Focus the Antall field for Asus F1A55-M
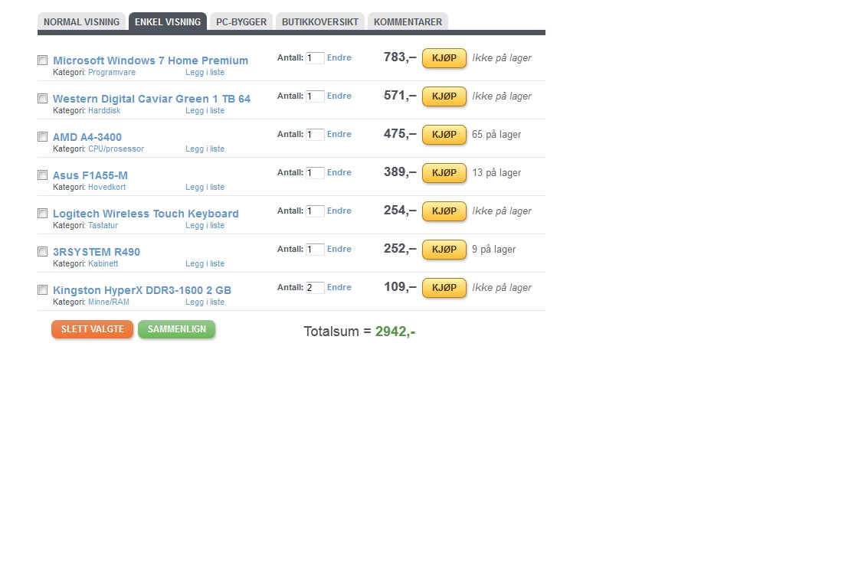 pyautogui.click(x=315, y=172)
